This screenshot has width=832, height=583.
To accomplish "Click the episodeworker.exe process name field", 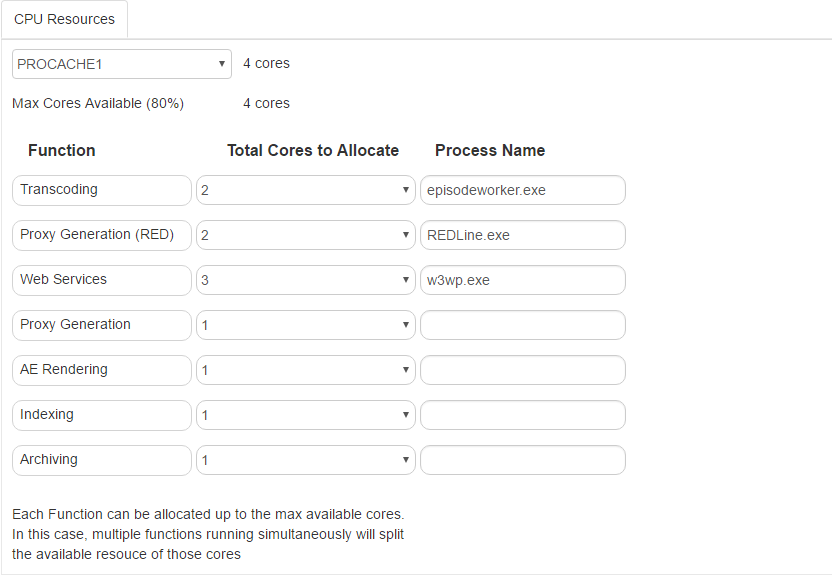I will (x=523, y=190).
